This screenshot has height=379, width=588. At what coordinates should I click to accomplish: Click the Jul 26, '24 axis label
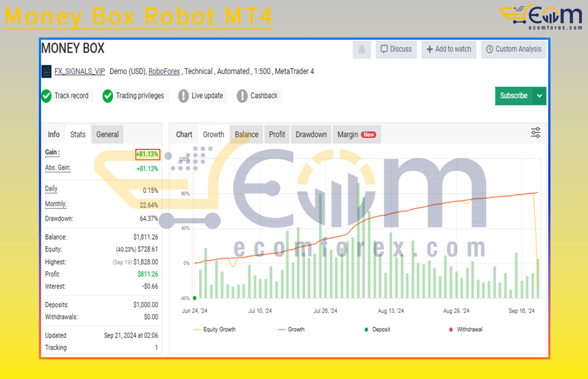click(325, 311)
